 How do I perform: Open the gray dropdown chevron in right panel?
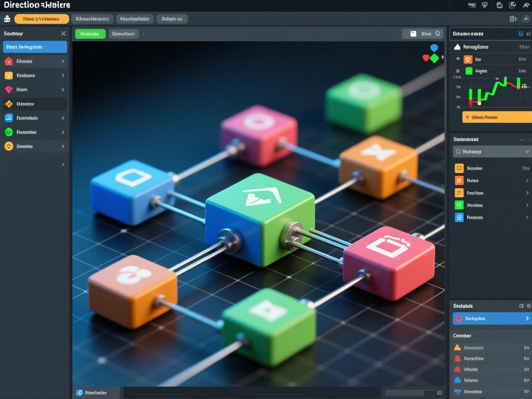527,151
